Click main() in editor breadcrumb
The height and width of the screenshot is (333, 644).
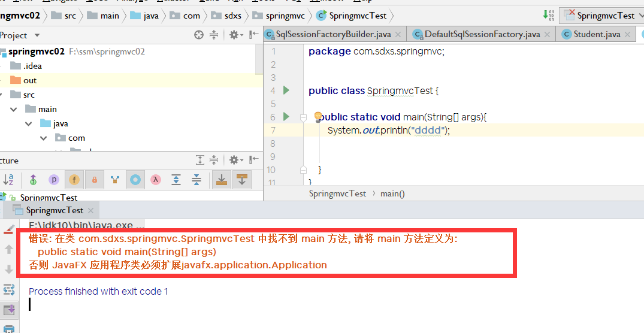[392, 193]
